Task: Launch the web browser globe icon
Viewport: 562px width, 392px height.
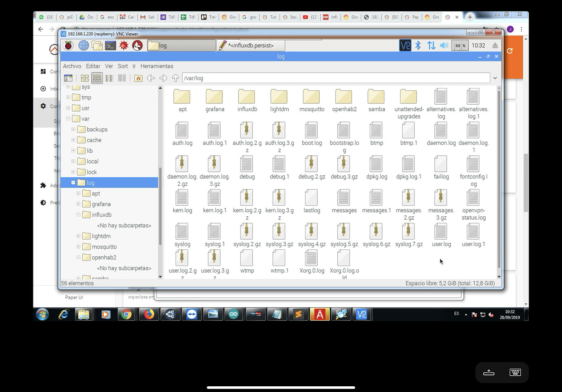Action: point(84,46)
